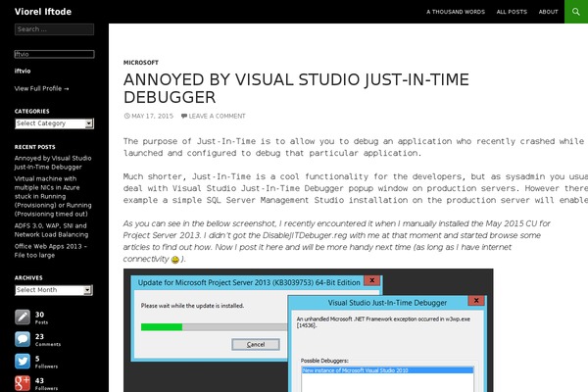Open the Microsoft category link
The height and width of the screenshot is (392, 588).
click(141, 63)
